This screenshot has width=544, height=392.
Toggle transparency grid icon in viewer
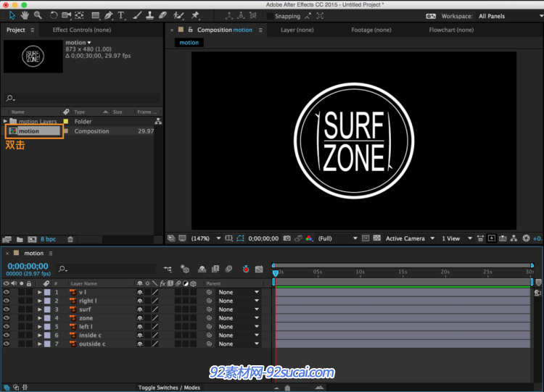pyautogui.click(x=376, y=238)
